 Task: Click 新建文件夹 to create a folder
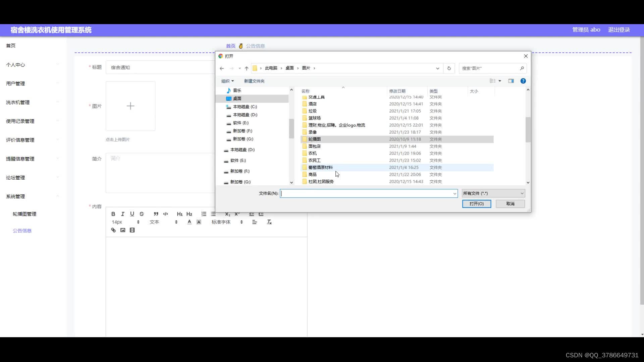(x=254, y=81)
